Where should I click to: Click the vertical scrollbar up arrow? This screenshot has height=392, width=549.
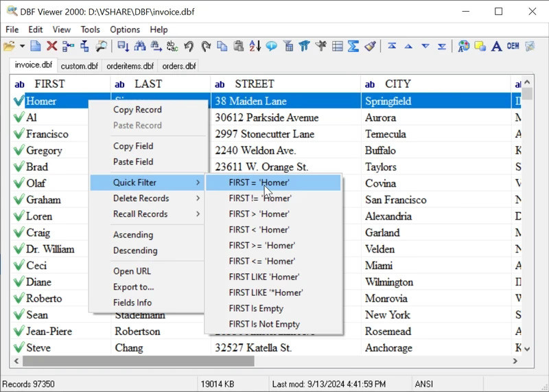(x=527, y=82)
